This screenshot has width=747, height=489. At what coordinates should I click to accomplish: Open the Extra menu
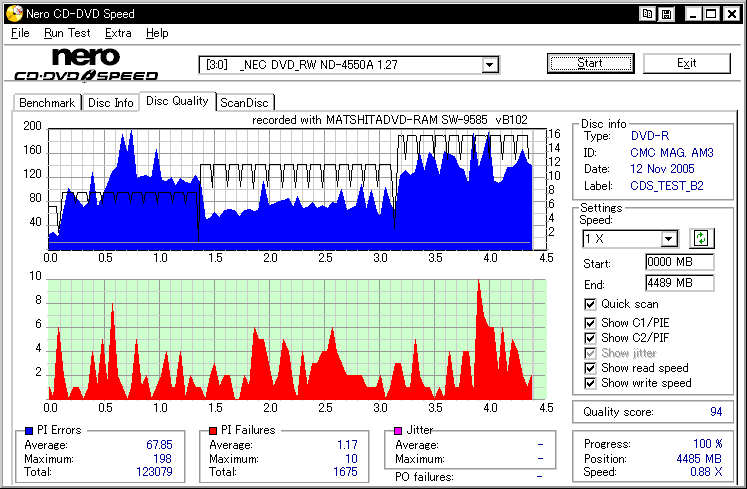118,33
